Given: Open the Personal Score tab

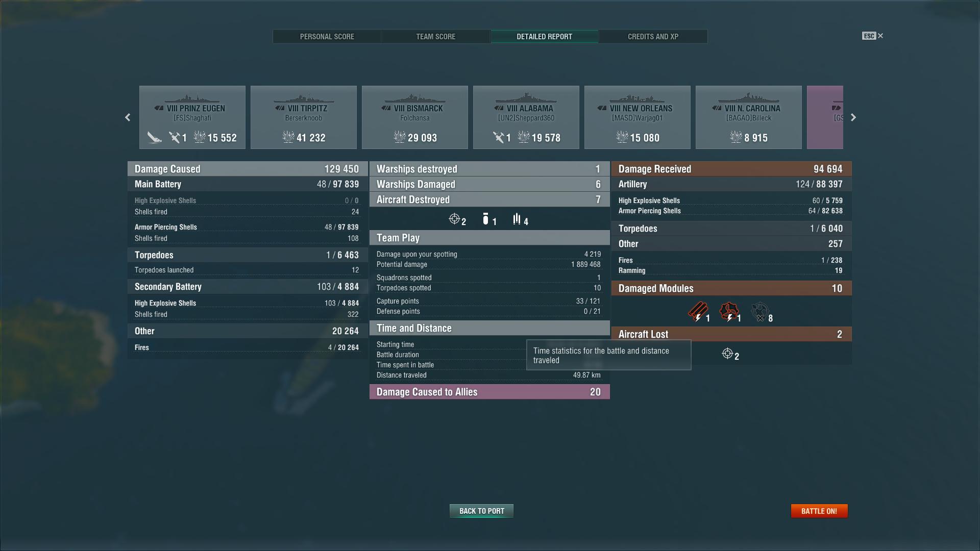Looking at the screenshot, I should click(x=327, y=37).
